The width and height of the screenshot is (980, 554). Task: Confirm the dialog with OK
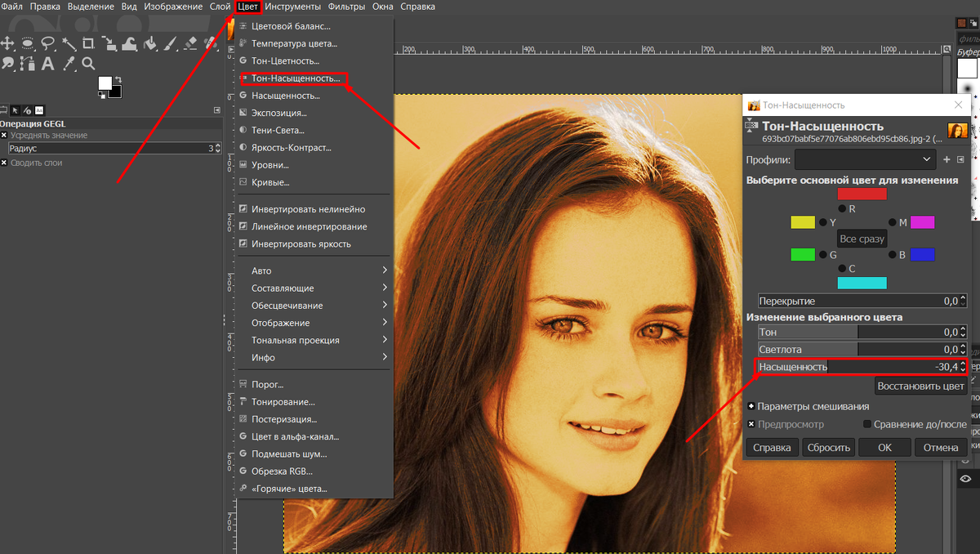[x=884, y=447]
